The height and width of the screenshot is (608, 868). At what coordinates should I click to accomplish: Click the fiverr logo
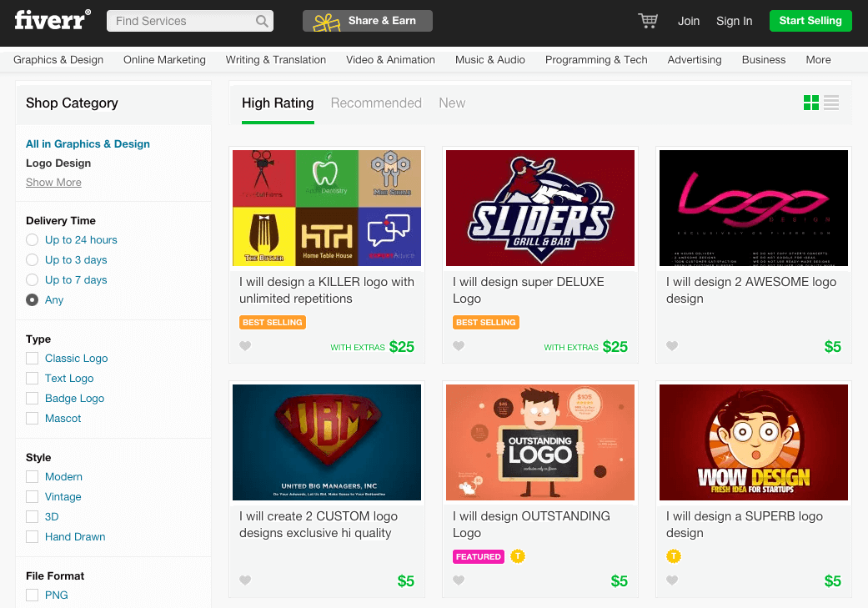coord(52,20)
